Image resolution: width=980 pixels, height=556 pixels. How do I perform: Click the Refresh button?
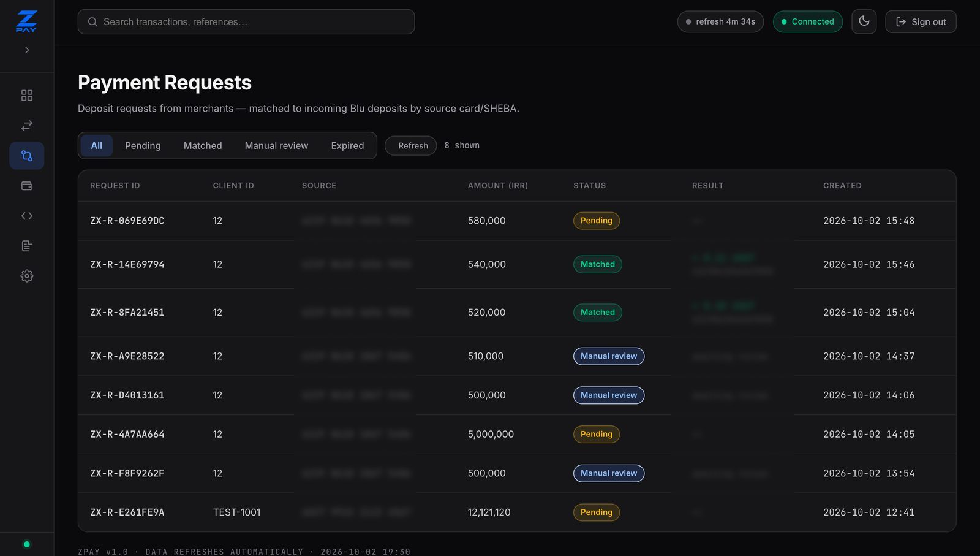[410, 145]
